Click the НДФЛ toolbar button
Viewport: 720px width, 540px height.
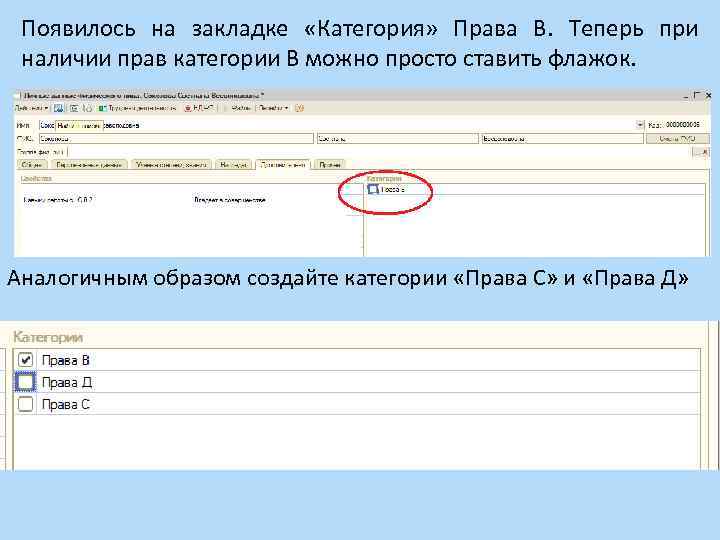pyautogui.click(x=199, y=108)
